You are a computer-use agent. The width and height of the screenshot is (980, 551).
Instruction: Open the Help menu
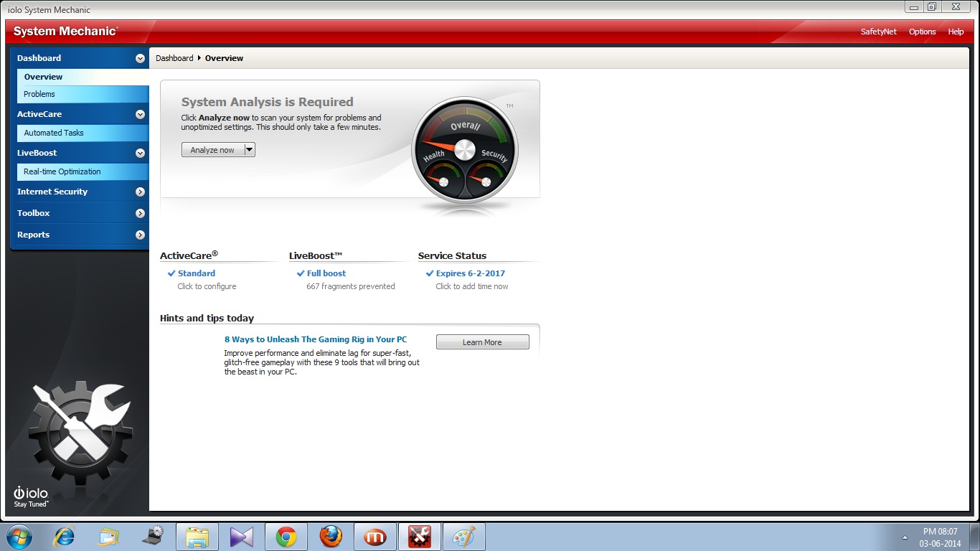click(x=956, y=32)
